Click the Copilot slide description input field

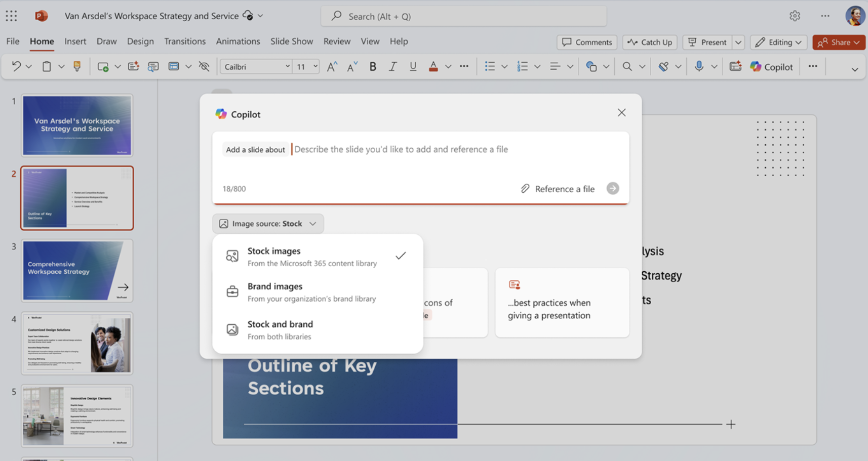[x=420, y=167]
